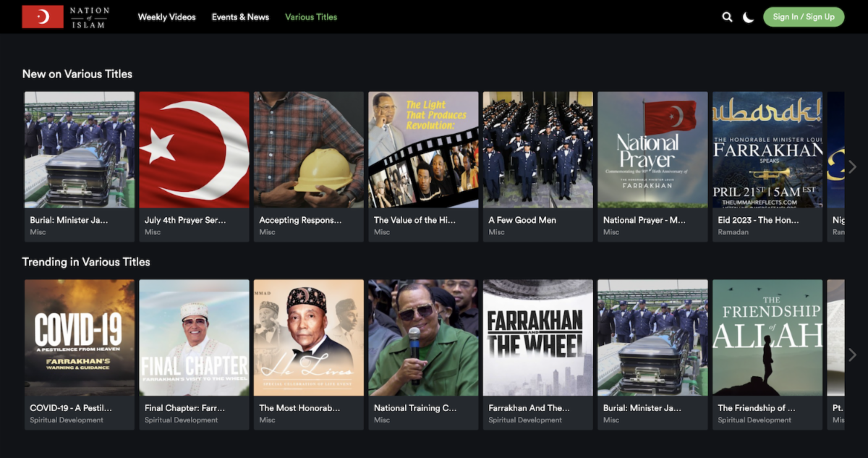Click The Friendship of Allah title link
The width and height of the screenshot is (868, 458).
click(756, 408)
